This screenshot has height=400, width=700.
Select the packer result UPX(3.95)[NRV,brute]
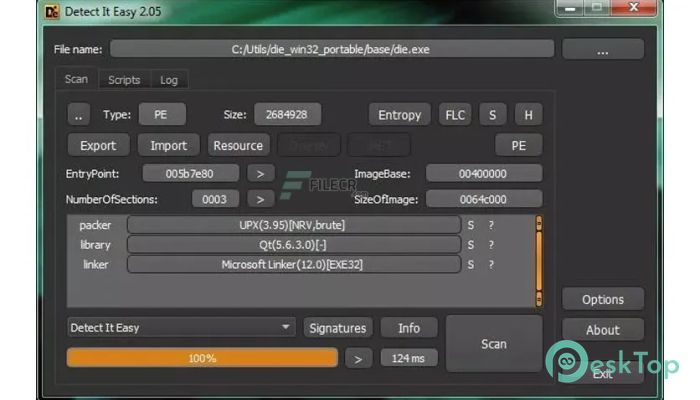[293, 225]
